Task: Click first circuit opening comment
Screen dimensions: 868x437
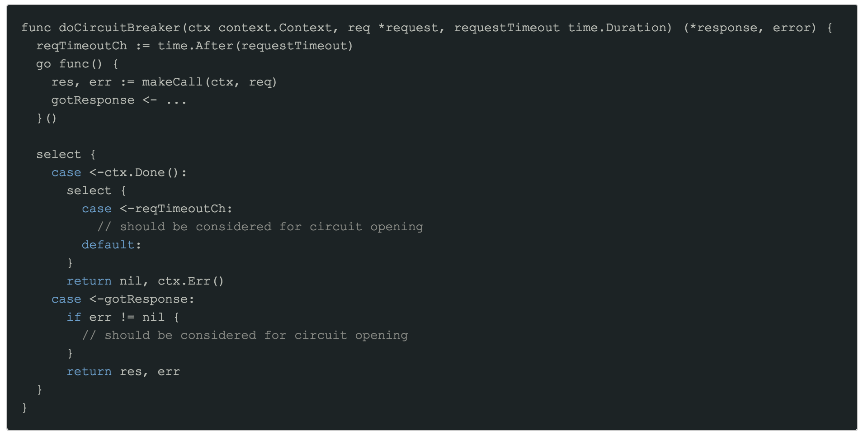Action: point(260,227)
